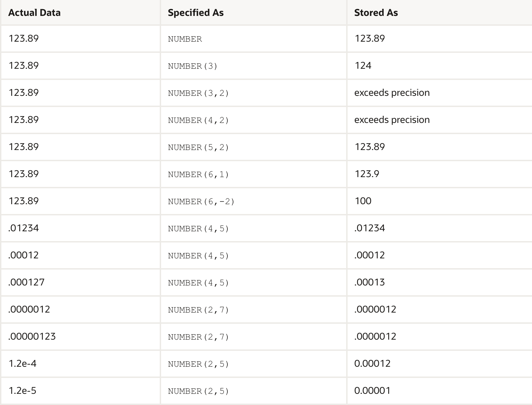Click the 'Specified As' column header
This screenshot has height=405, width=532.
pos(196,13)
